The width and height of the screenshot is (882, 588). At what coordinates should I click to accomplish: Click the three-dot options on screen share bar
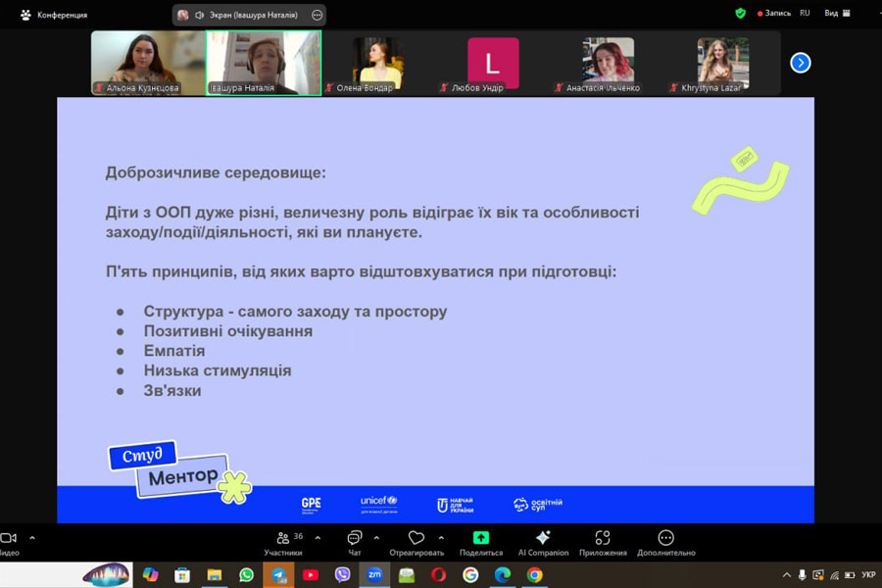(x=317, y=15)
